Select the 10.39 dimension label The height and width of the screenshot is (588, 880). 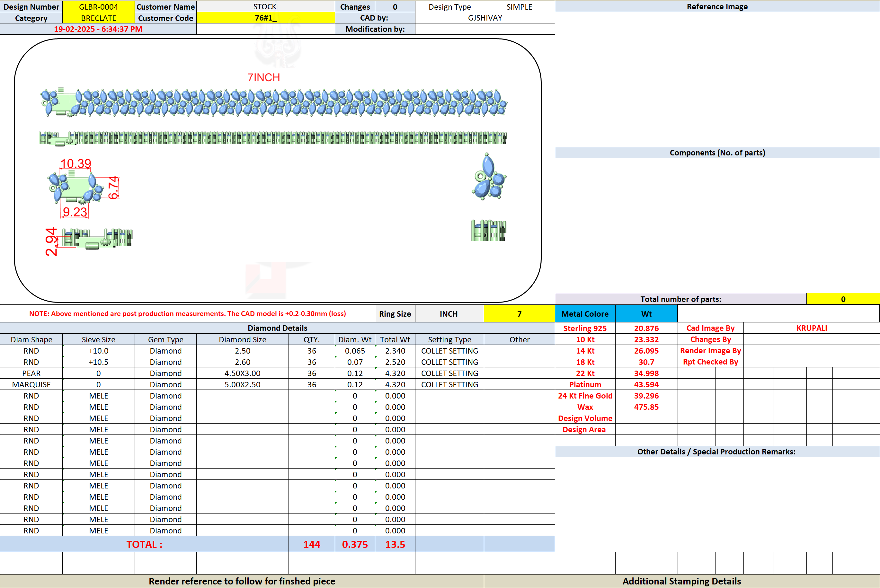(76, 163)
